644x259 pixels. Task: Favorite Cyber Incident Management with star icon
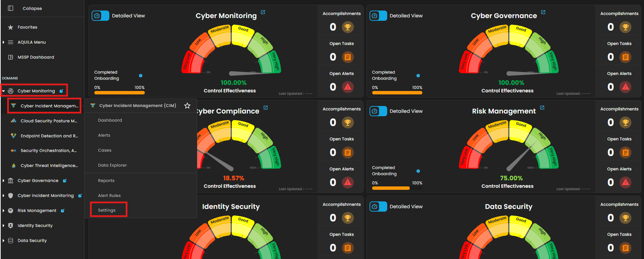pos(187,106)
